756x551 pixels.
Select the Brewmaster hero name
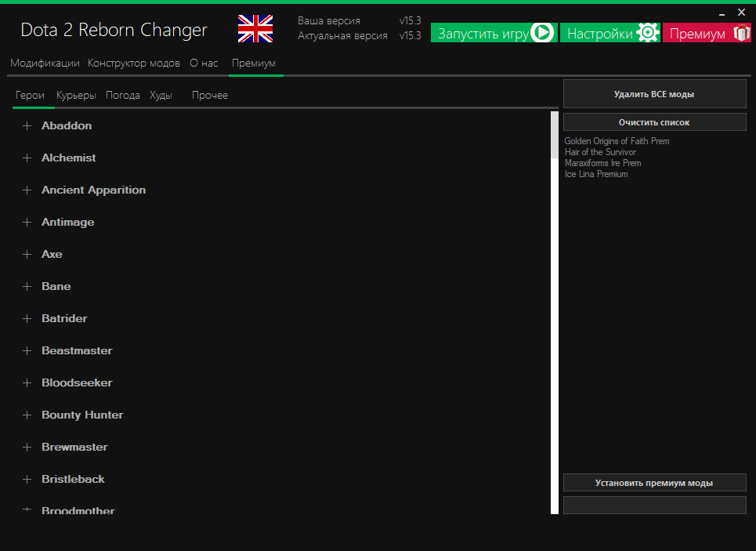click(x=74, y=448)
